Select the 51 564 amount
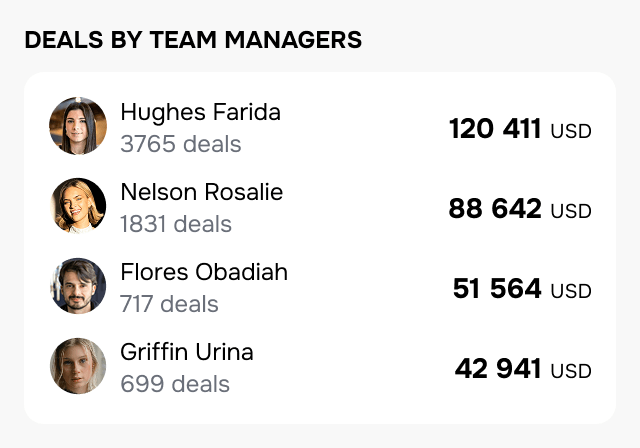This screenshot has width=640, height=448. 497,289
